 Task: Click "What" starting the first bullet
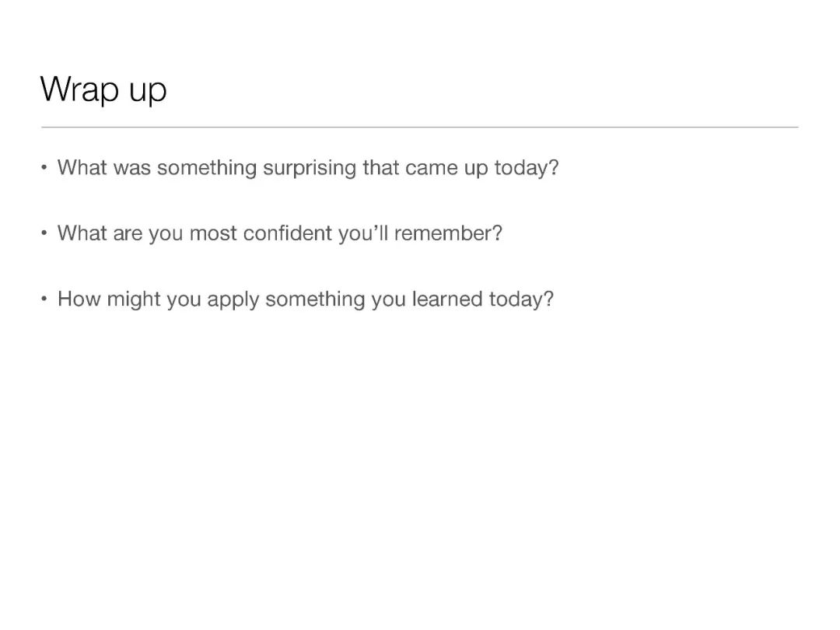[82, 168]
